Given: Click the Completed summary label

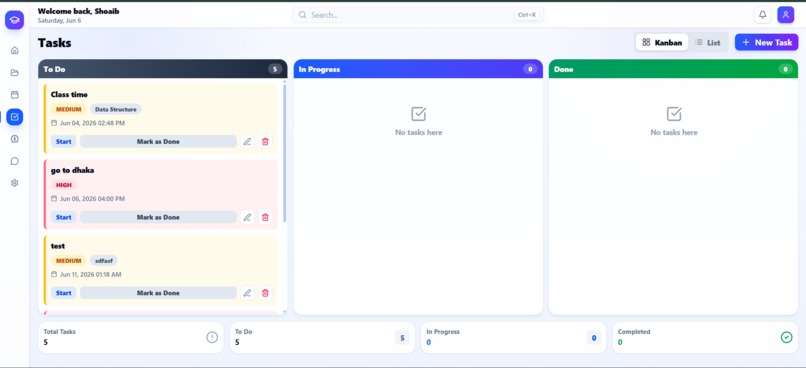Looking at the screenshot, I should click(x=634, y=332).
